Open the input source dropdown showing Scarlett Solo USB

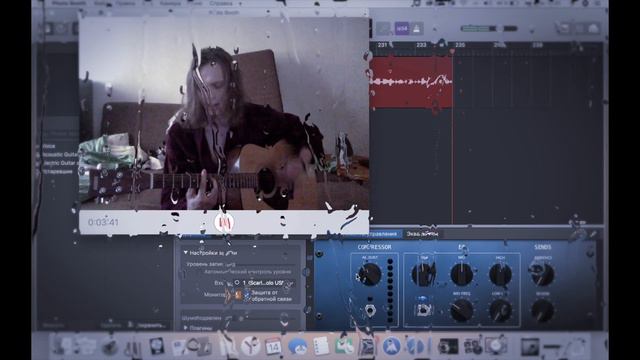tap(264, 283)
